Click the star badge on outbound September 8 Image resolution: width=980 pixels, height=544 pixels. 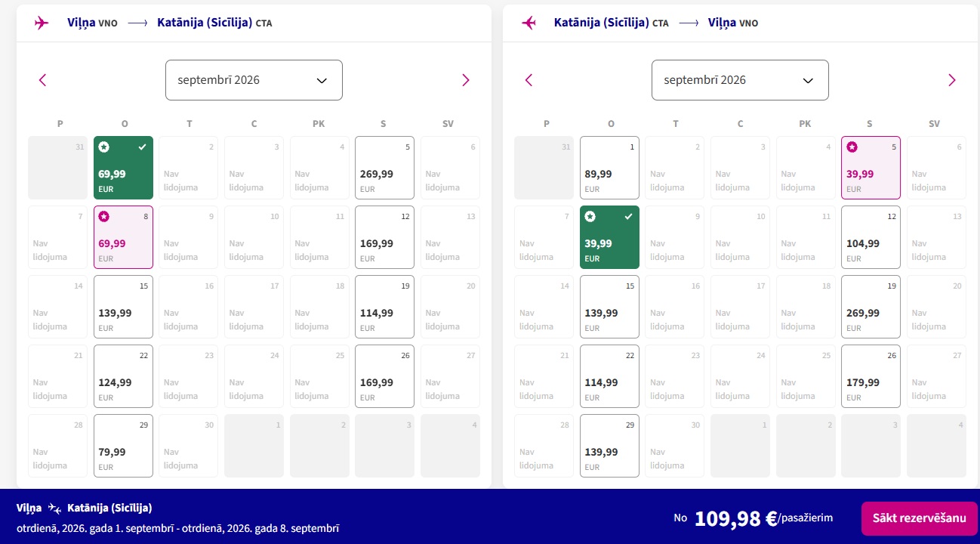104,217
